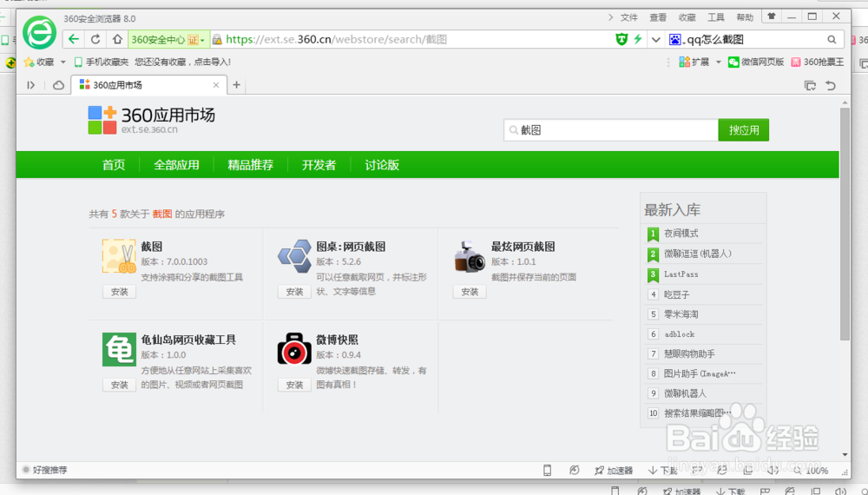Click the page vertical scrollbar thumb
This screenshot has width=868, height=495.
pyautogui.click(x=845, y=224)
